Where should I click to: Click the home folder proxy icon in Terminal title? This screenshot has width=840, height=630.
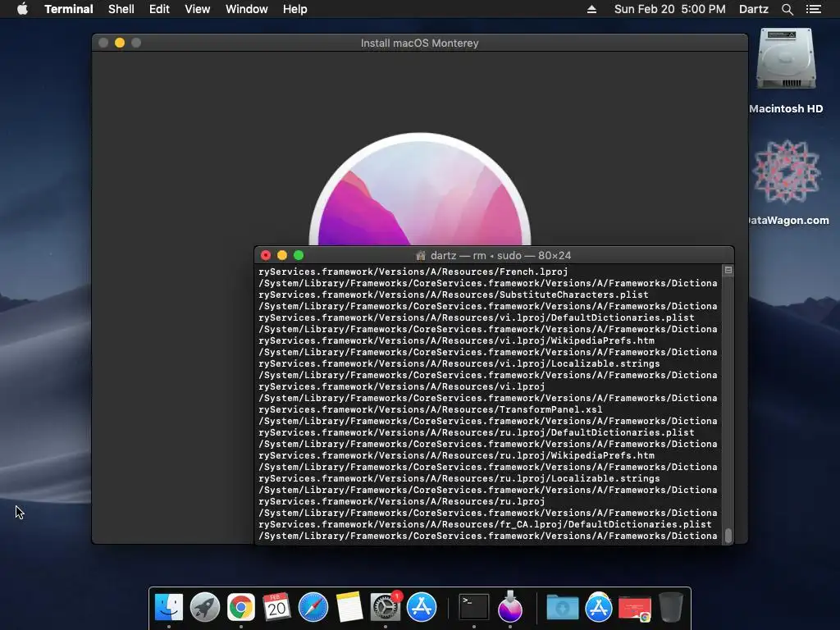point(421,256)
